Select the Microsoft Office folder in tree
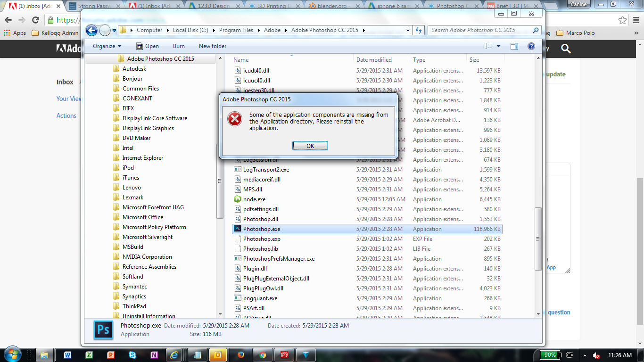The height and width of the screenshot is (362, 644). pos(142,217)
